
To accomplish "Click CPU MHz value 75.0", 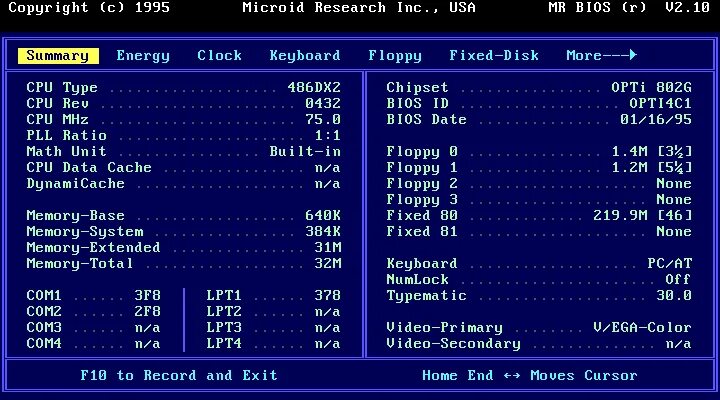I will pyautogui.click(x=323, y=119).
